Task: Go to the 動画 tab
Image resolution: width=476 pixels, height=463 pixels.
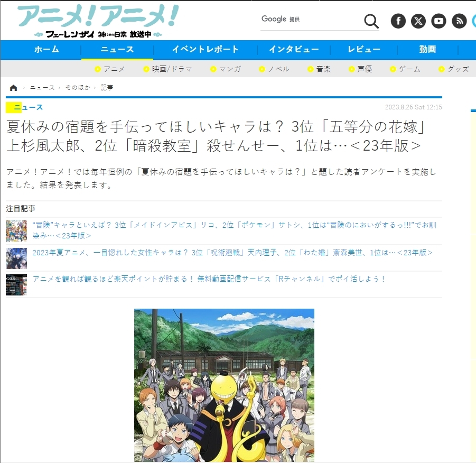Action: click(x=427, y=50)
